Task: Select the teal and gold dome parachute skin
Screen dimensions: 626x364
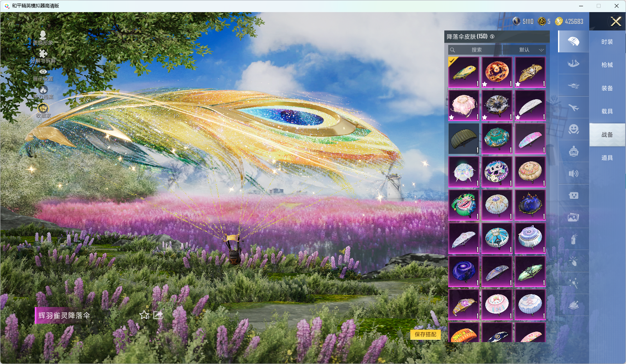Action: [497, 139]
